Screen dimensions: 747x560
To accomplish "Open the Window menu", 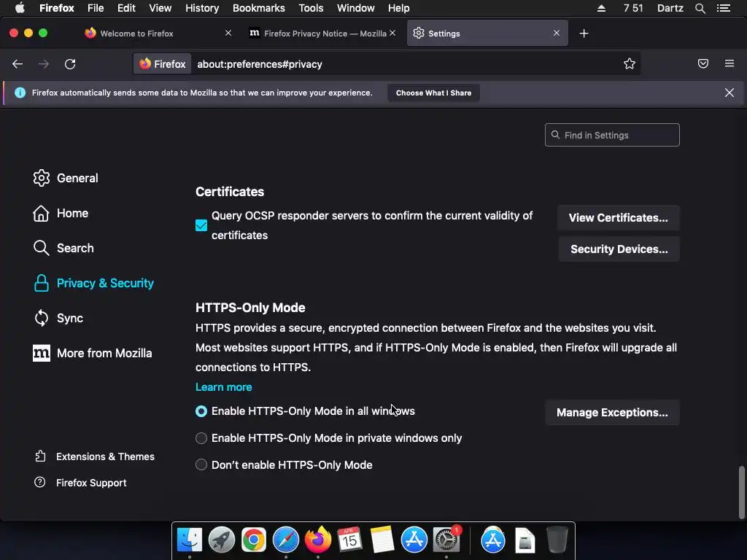I will [x=356, y=8].
